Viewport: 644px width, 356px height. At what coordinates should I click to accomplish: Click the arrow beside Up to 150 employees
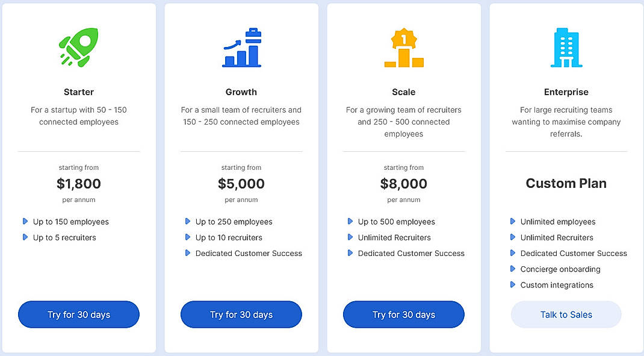click(x=25, y=222)
